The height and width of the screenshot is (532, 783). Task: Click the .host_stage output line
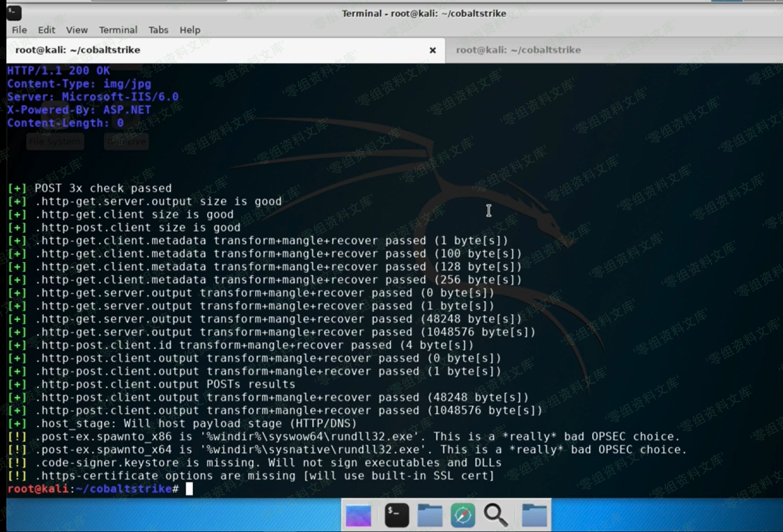[195, 424]
